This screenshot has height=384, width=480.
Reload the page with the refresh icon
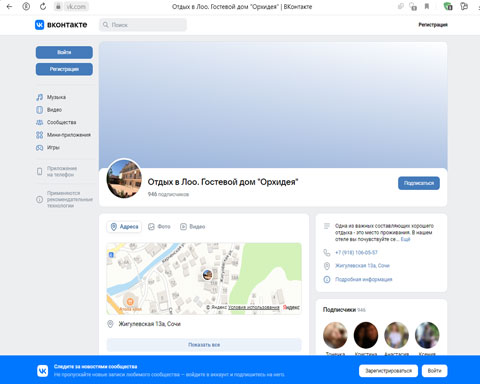coord(43,6)
